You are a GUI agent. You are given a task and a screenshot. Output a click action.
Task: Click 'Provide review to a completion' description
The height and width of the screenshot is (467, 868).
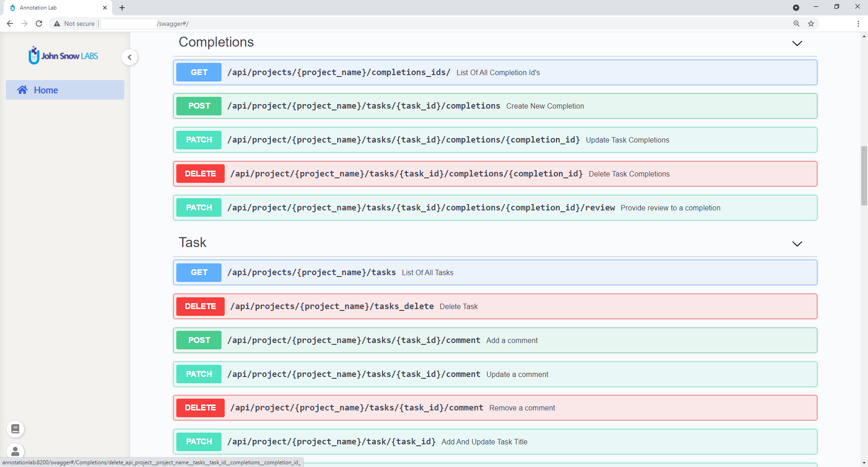coord(670,208)
